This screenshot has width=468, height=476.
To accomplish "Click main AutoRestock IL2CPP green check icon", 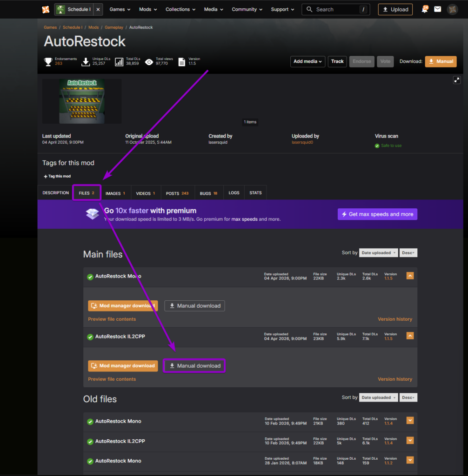I will pos(90,337).
